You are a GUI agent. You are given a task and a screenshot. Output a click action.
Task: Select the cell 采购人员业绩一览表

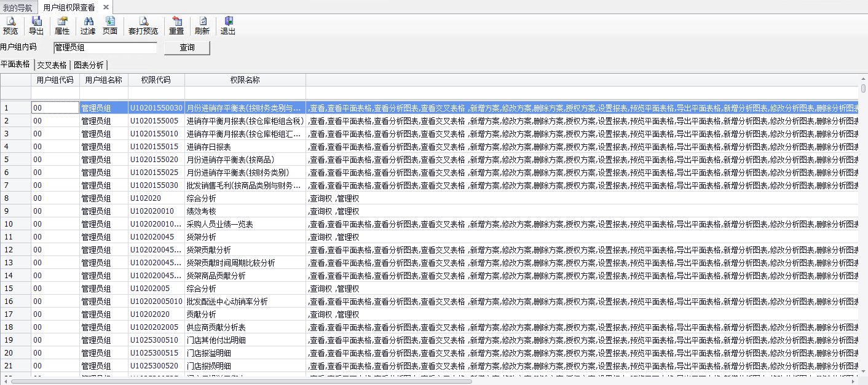245,224
